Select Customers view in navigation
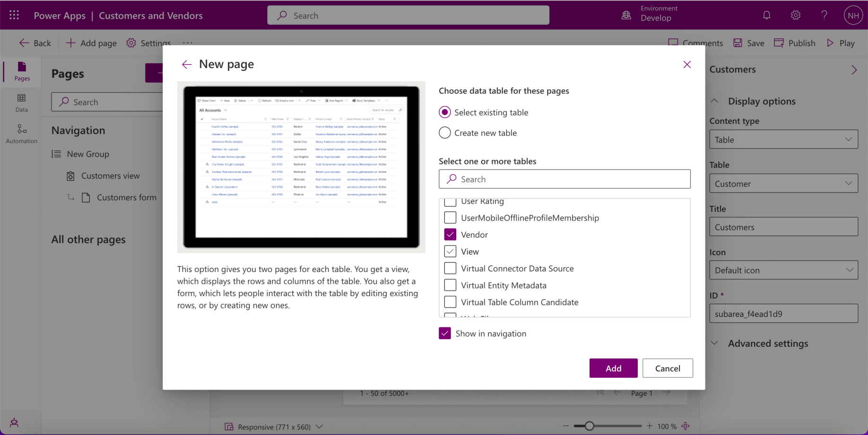This screenshot has width=868, height=435. 110,176
